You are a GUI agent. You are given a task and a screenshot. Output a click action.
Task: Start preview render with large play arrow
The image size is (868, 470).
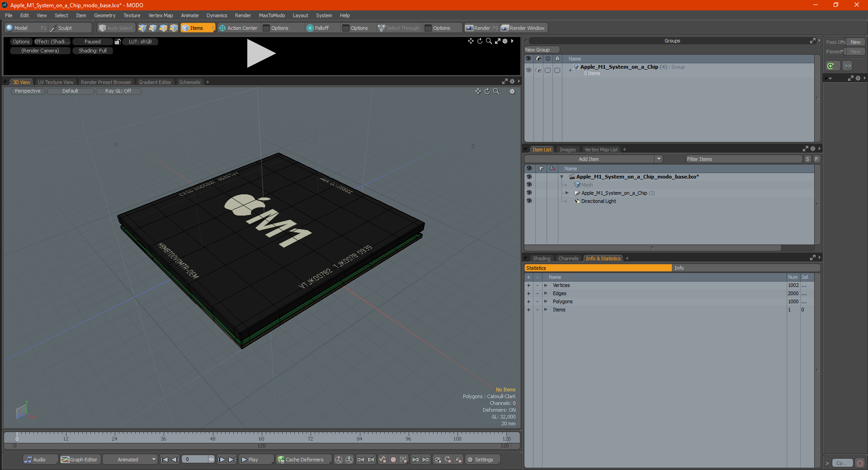tap(261, 53)
